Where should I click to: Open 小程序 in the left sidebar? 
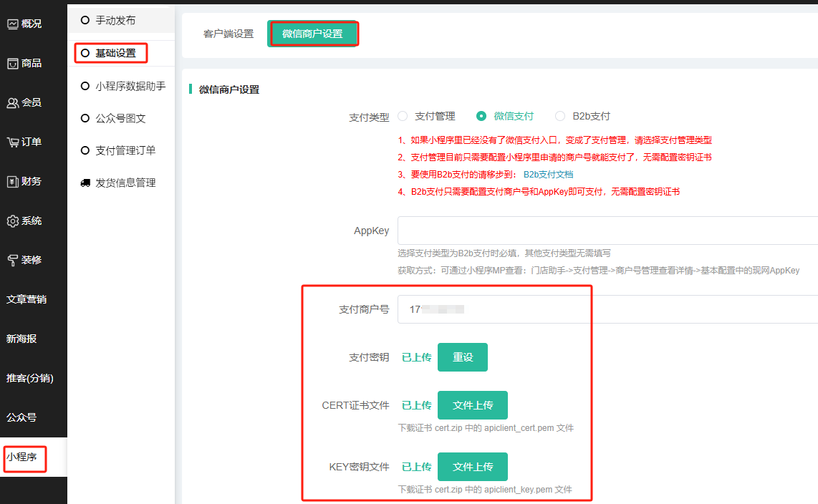22,457
